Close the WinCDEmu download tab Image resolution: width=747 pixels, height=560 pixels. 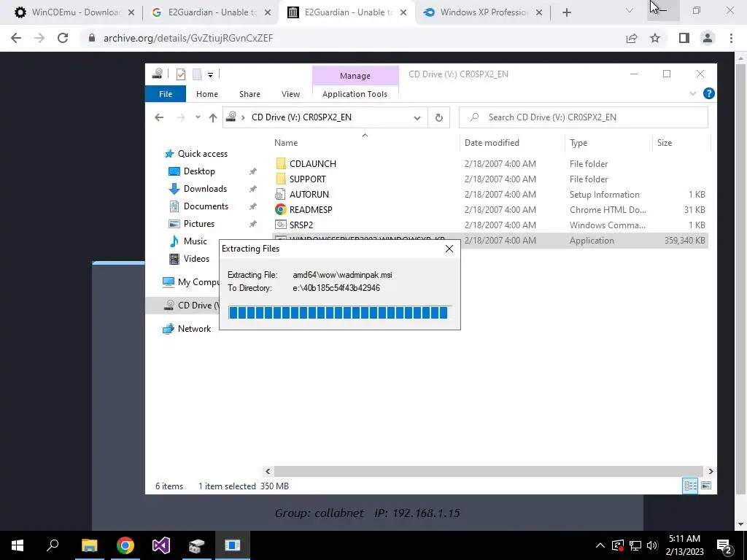click(x=131, y=12)
